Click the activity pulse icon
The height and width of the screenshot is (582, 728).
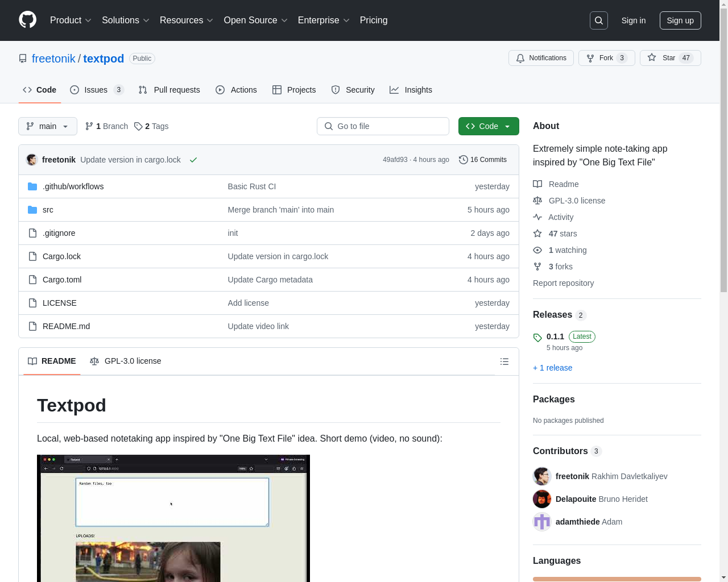(x=537, y=217)
